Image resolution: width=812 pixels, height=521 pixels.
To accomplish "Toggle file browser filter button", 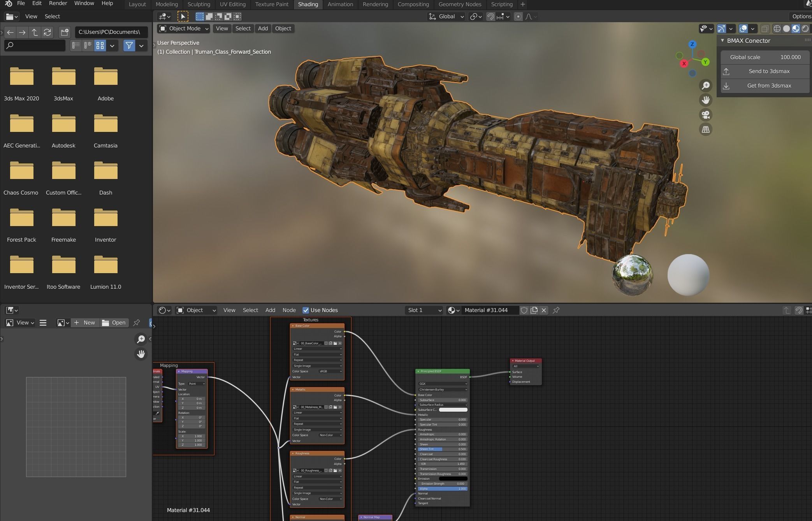I will coord(129,46).
